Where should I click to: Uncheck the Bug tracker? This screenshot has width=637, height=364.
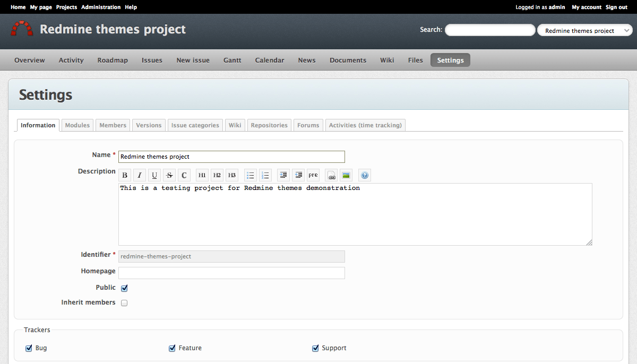(x=29, y=348)
